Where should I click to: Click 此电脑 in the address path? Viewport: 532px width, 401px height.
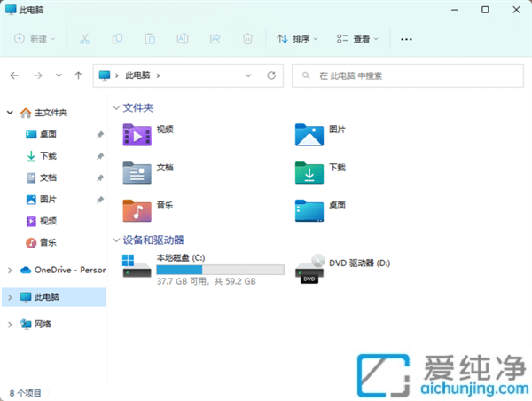[137, 75]
